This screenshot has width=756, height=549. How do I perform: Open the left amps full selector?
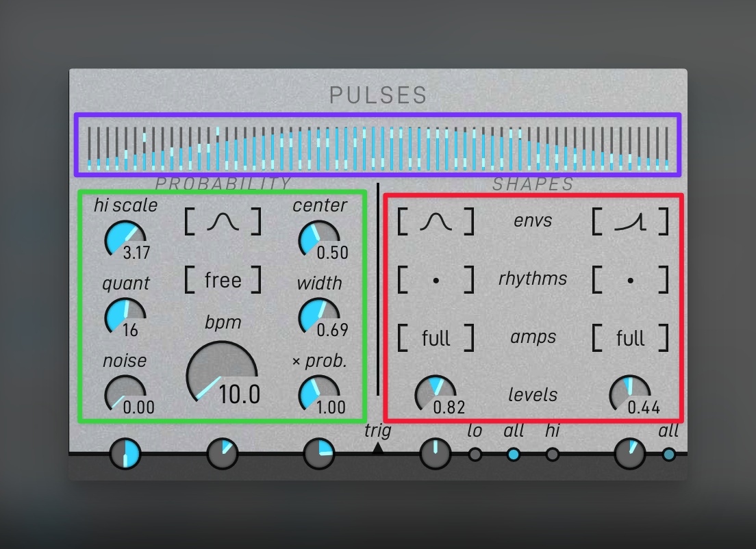coord(436,338)
